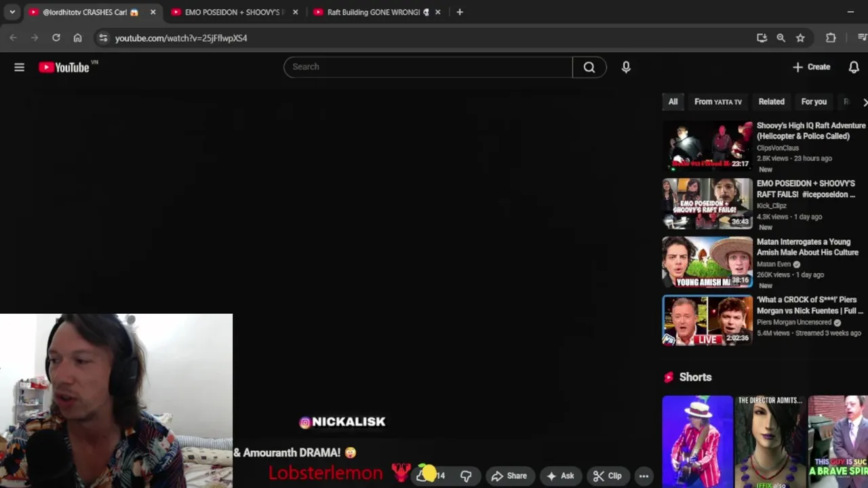
Task: Open the first Short with guitar player
Action: (697, 442)
